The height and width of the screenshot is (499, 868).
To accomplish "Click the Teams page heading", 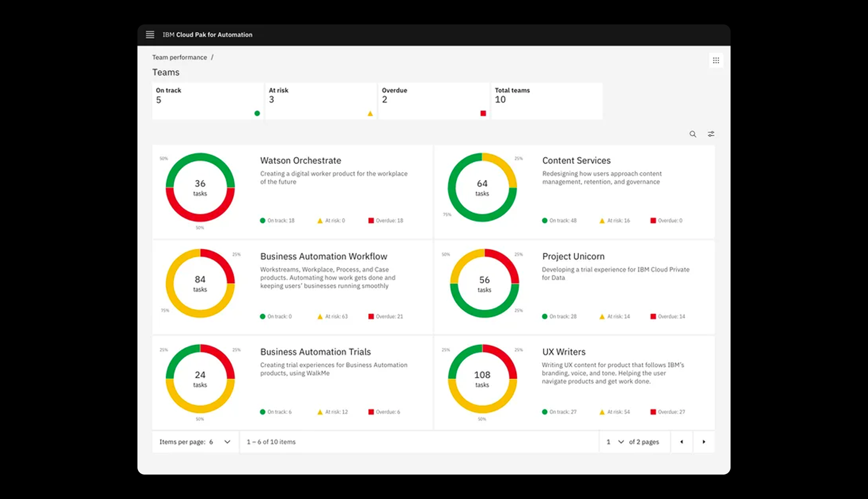I will [x=166, y=72].
